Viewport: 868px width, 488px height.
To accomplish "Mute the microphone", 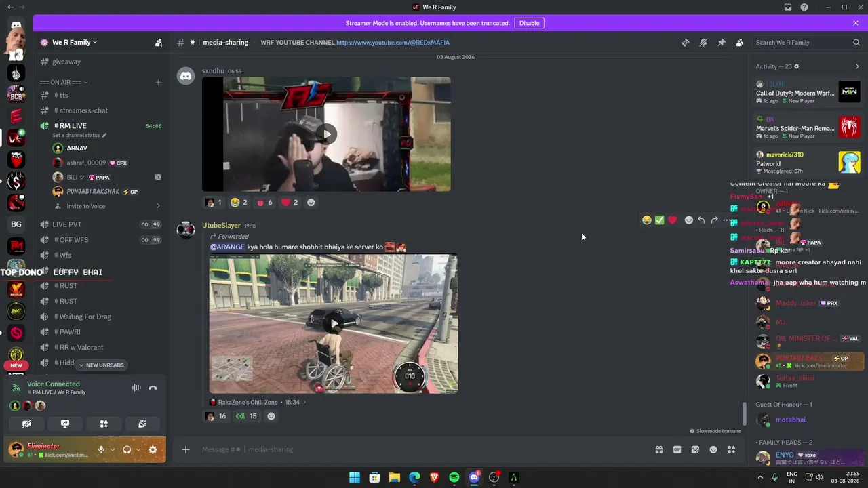I will [x=101, y=449].
